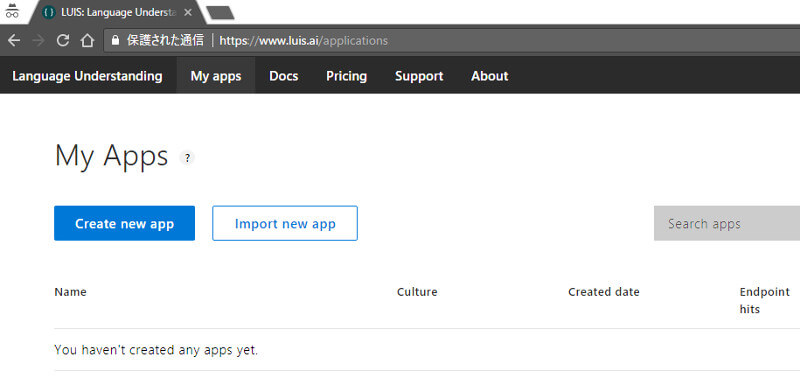
Task: Click the Created date column header
Action: [x=604, y=292]
